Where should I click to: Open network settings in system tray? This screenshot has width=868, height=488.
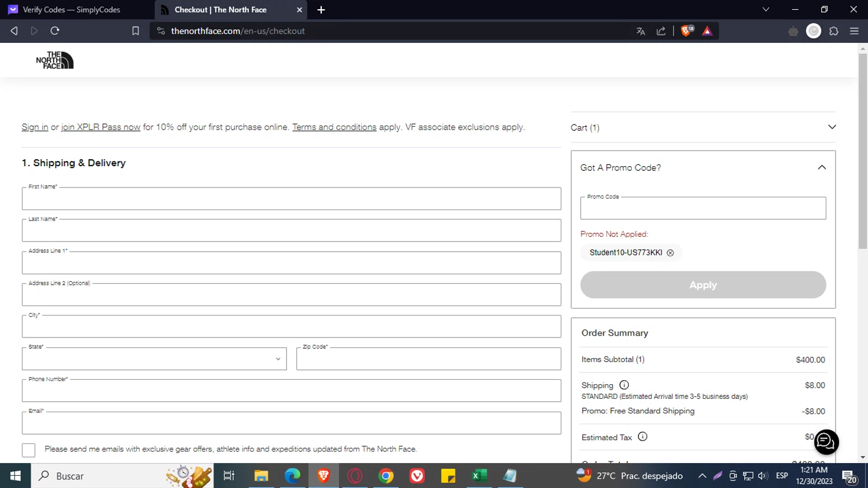click(748, 476)
